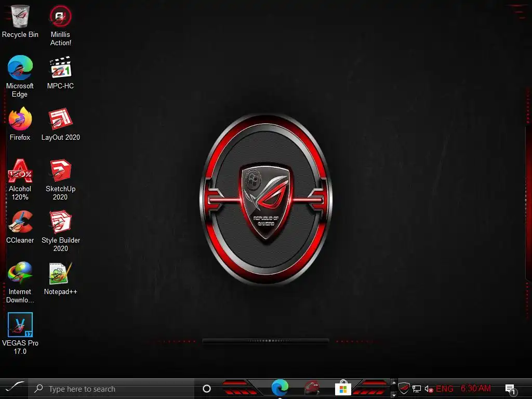Viewport: 532px width, 399px height.
Task: Click the taskbar search box
Action: (111, 389)
